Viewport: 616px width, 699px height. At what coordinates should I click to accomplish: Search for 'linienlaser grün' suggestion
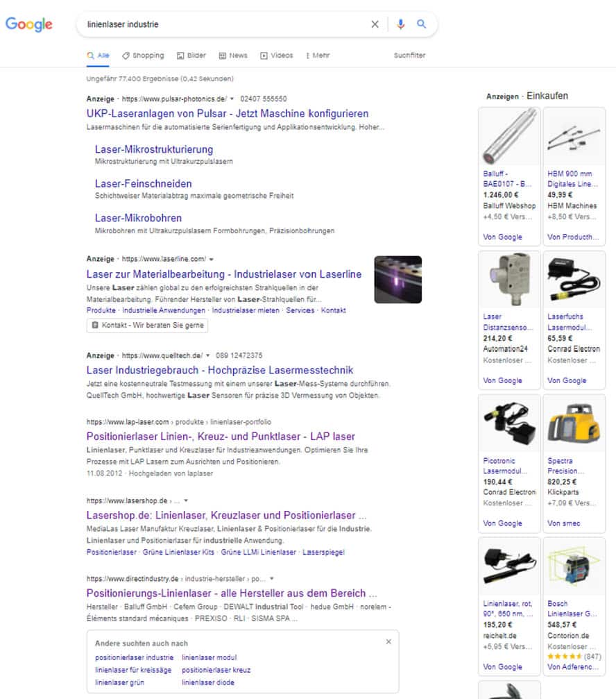(119, 682)
